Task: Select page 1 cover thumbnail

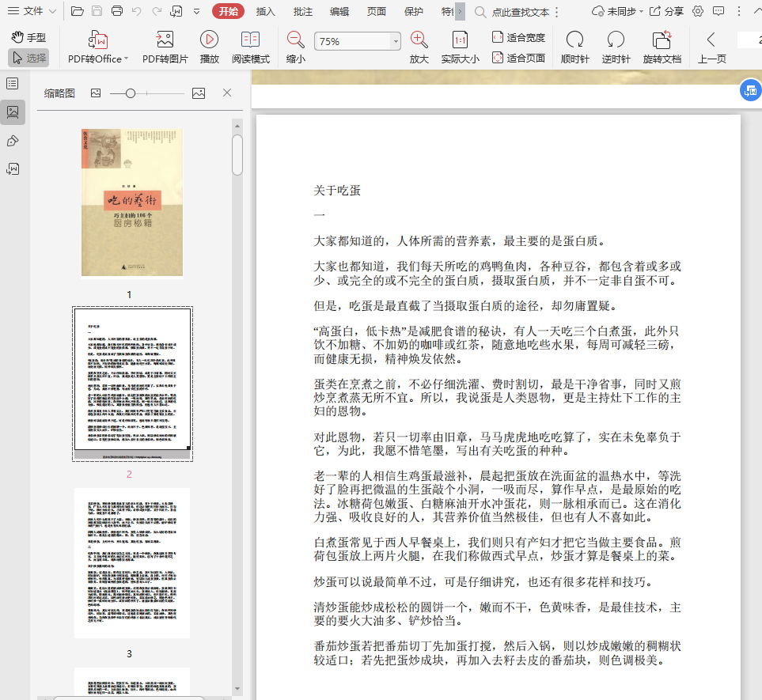Action: (132, 202)
